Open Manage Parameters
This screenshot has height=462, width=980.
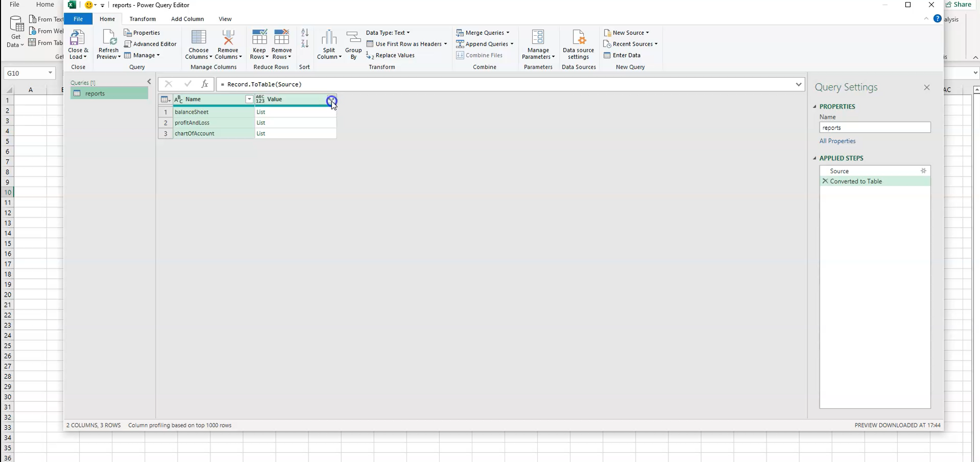(538, 43)
